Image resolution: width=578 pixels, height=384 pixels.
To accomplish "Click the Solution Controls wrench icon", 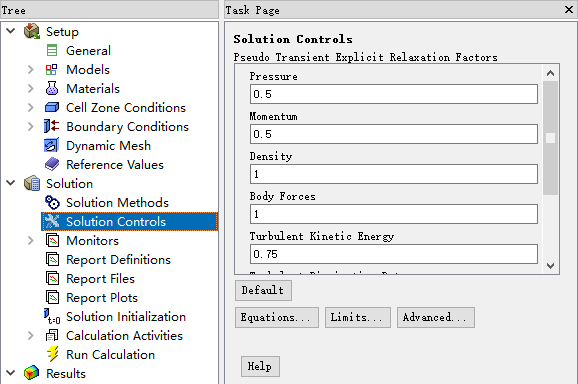I will 52,221.
